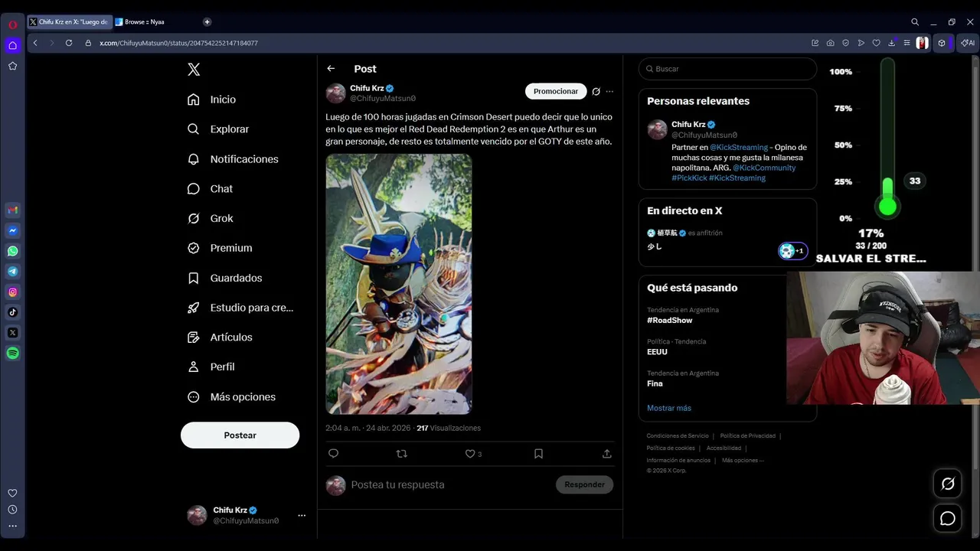The image size is (980, 551).
Task: Open the Chat section
Action: [211, 189]
